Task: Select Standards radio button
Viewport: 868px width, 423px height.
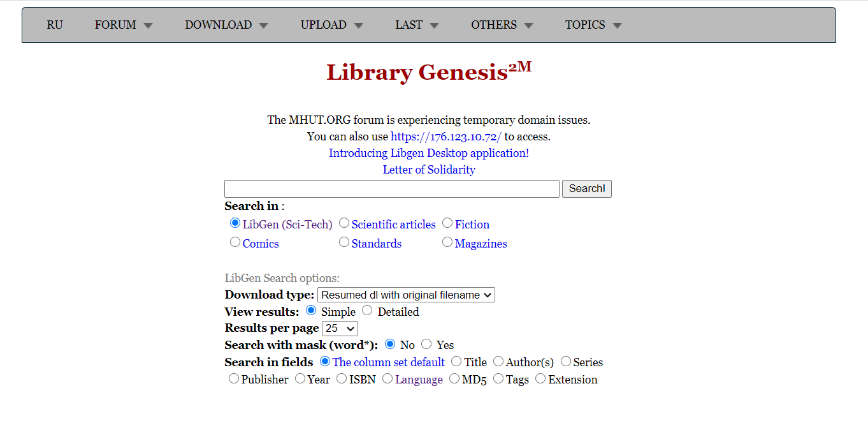Action: tap(344, 242)
